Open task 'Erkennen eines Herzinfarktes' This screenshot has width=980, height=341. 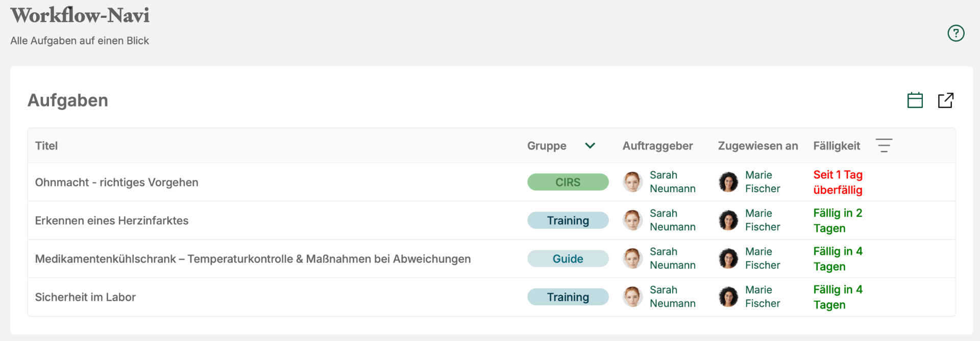112,221
